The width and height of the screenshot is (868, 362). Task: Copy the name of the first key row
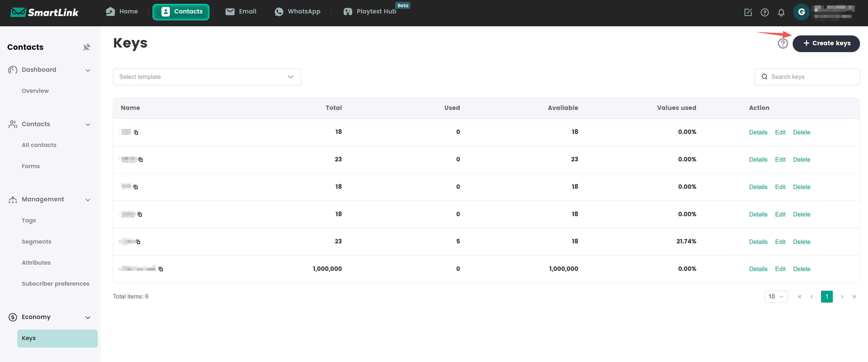click(136, 133)
